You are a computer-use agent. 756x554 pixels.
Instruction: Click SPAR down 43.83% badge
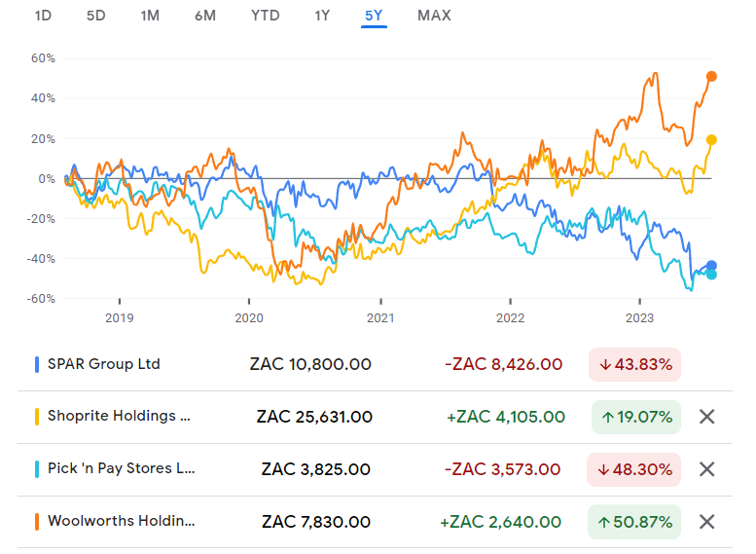coord(634,364)
